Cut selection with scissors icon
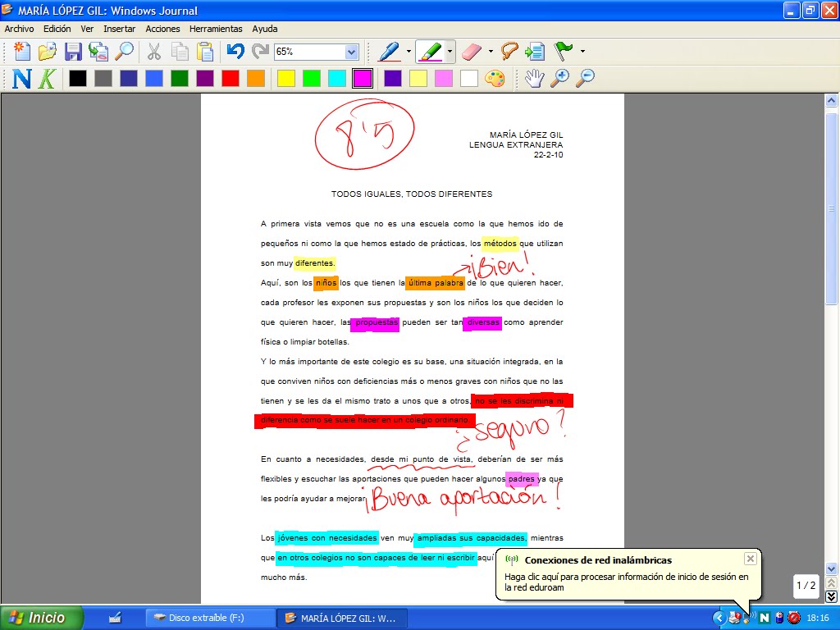840x630 pixels. tap(153, 52)
